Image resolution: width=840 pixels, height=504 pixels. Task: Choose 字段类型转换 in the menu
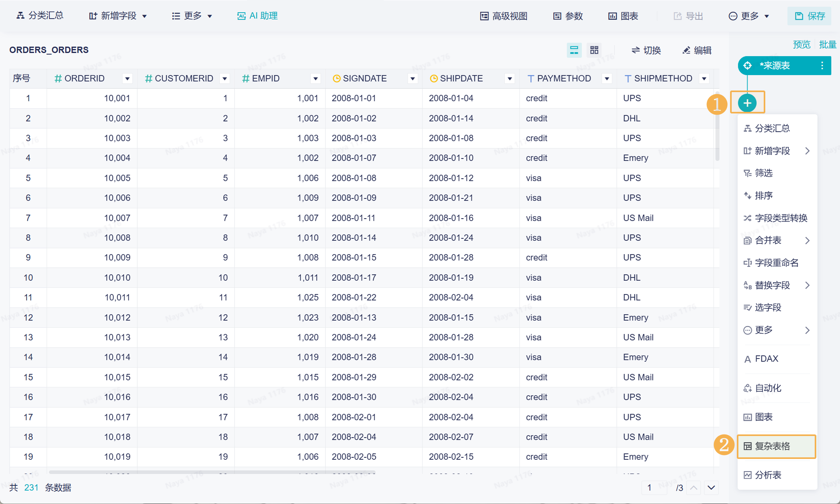pyautogui.click(x=777, y=218)
